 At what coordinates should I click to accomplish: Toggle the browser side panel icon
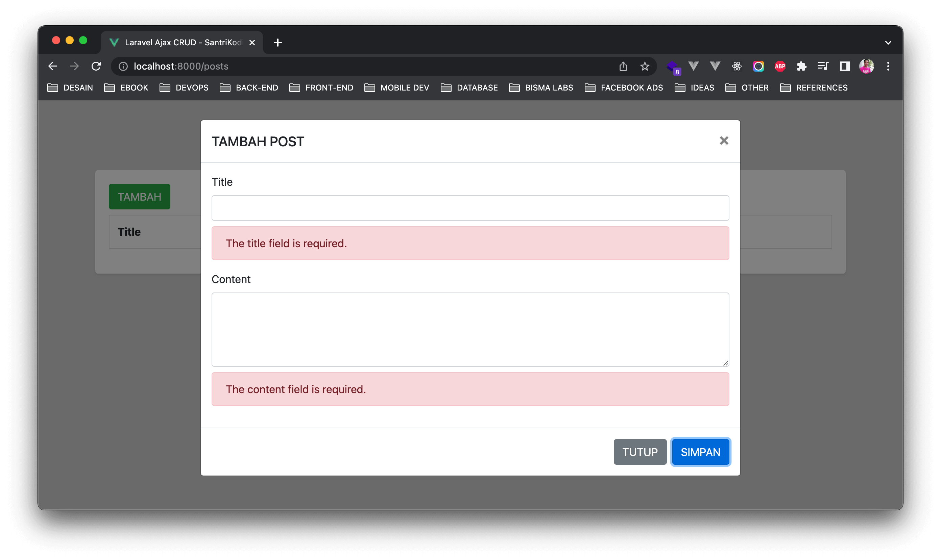[845, 67]
